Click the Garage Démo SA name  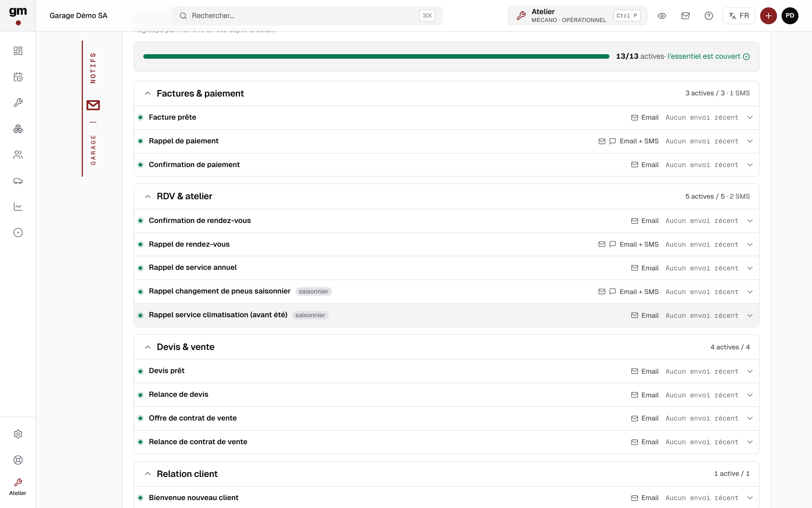click(78, 16)
